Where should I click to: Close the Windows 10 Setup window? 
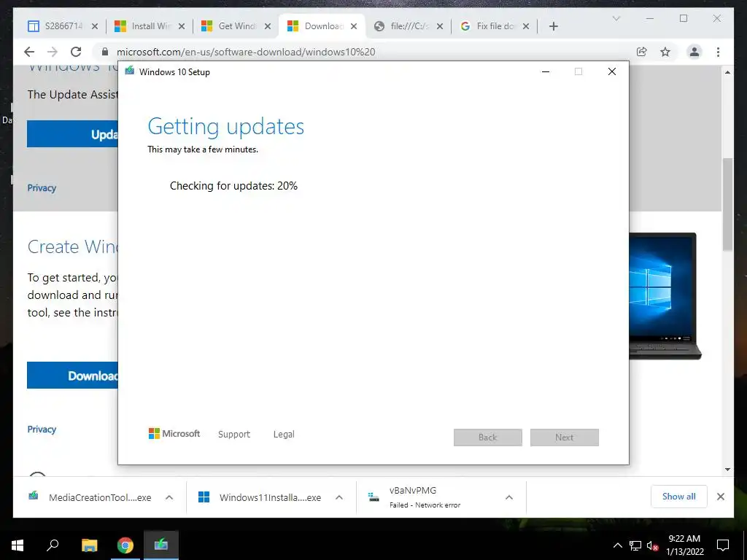point(612,72)
